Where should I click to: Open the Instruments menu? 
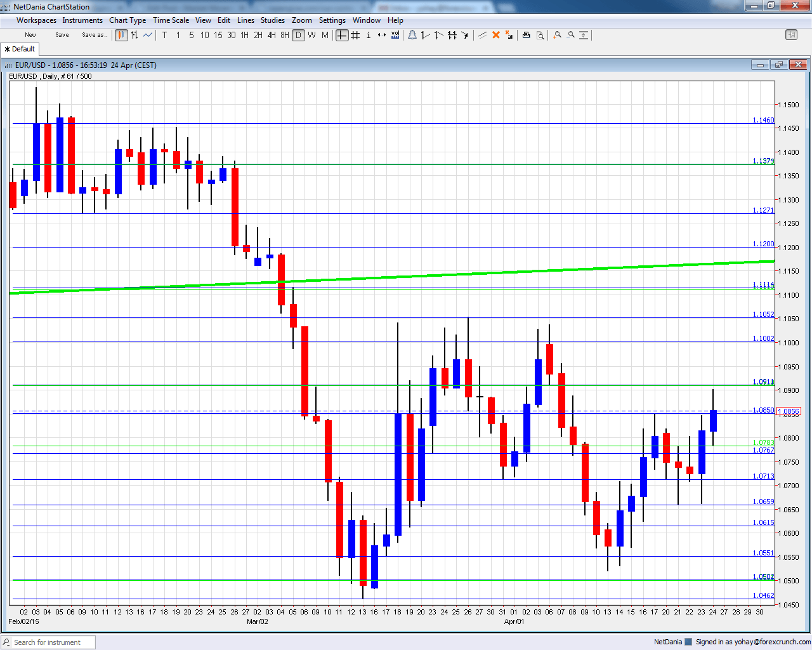click(82, 20)
